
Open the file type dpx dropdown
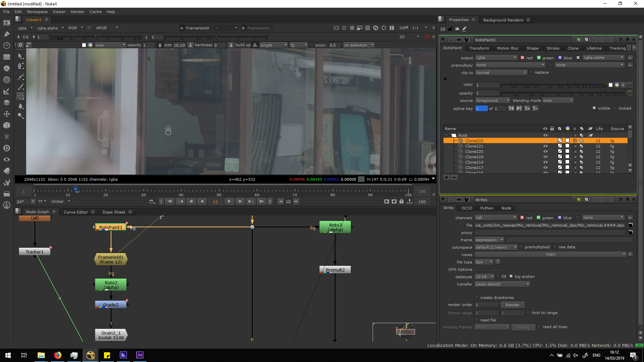(484, 262)
